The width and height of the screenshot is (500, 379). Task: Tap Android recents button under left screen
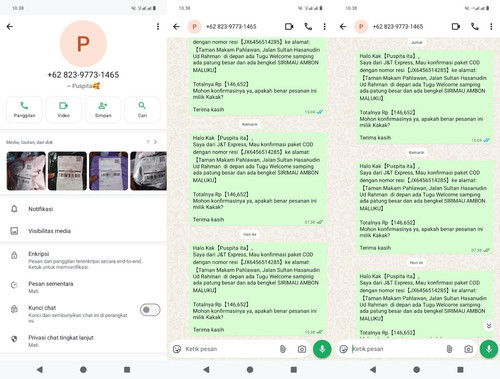127,369
